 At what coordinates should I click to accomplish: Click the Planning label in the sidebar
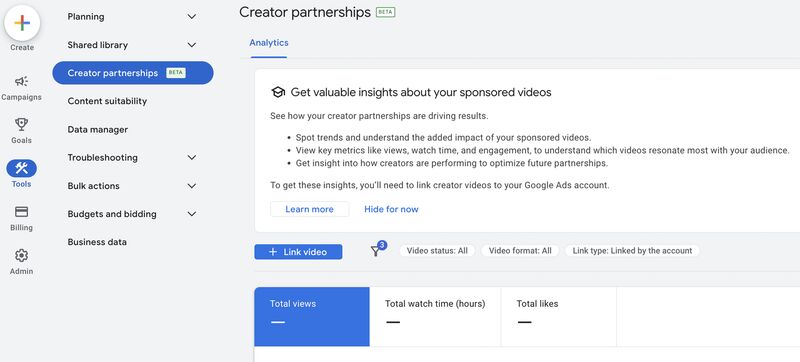coord(86,17)
